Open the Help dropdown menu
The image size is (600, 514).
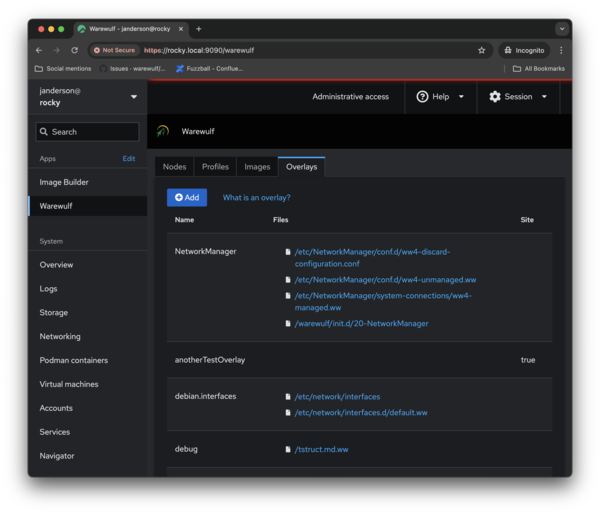(x=440, y=97)
